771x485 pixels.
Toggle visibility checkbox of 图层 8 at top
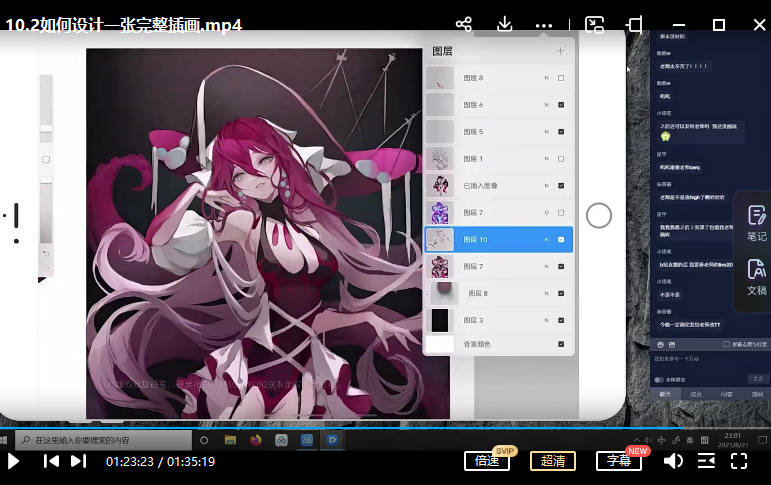(561, 78)
